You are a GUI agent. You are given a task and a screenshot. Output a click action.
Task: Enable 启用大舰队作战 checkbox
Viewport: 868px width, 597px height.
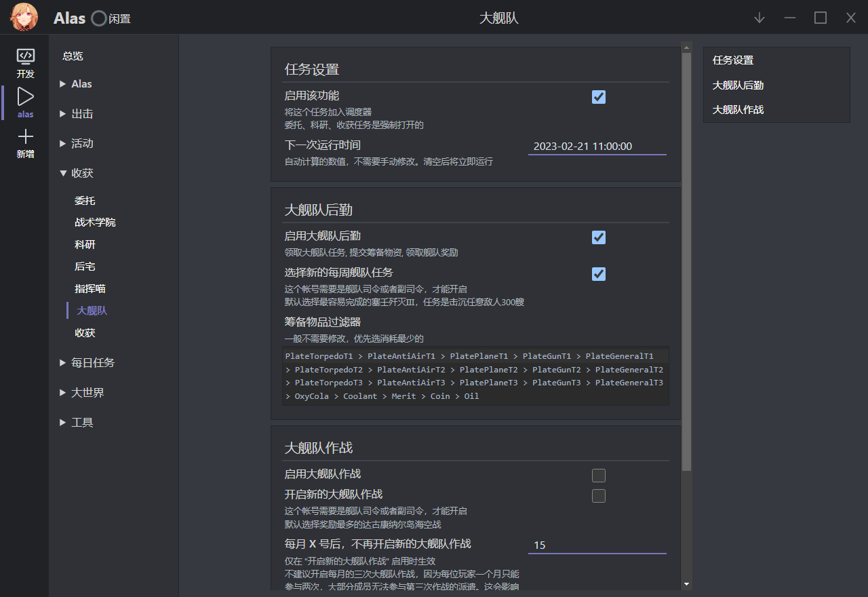599,476
